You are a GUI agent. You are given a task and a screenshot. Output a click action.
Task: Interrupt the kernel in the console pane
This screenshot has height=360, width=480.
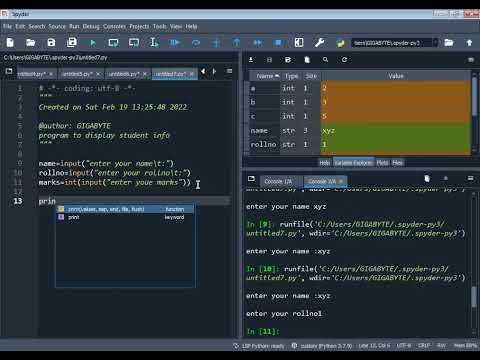tap(446, 179)
